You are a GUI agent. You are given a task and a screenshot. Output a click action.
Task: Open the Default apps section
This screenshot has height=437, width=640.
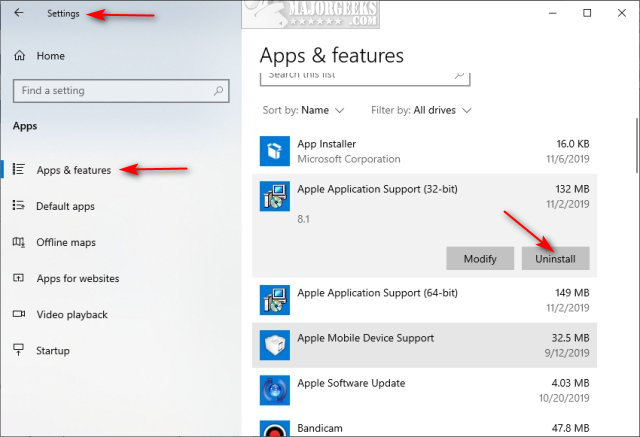tap(65, 206)
